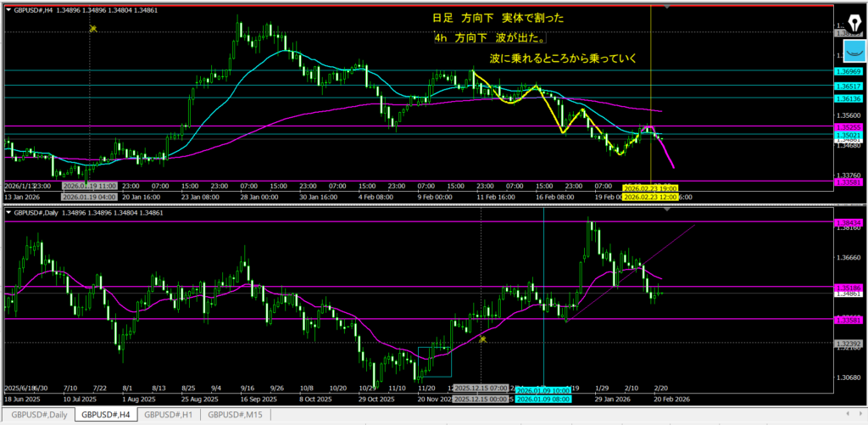Image resolution: width=868 pixels, height=425 pixels.
Task: Click the yellow 2026.02.23 19:00 time label
Action: point(651,187)
